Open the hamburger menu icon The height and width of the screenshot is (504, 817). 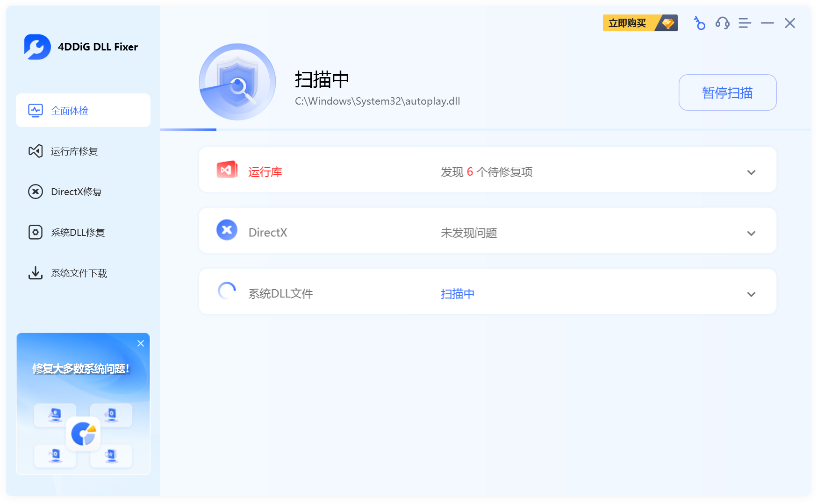coord(745,23)
